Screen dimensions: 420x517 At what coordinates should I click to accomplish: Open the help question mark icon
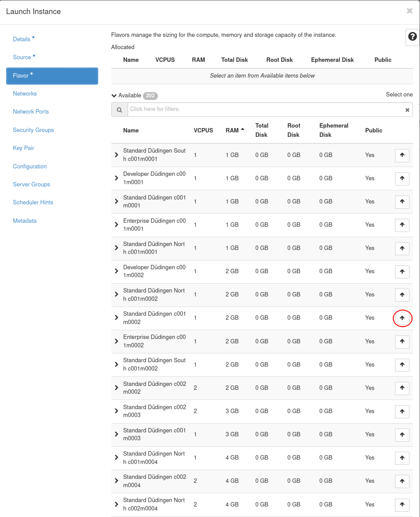(x=412, y=37)
